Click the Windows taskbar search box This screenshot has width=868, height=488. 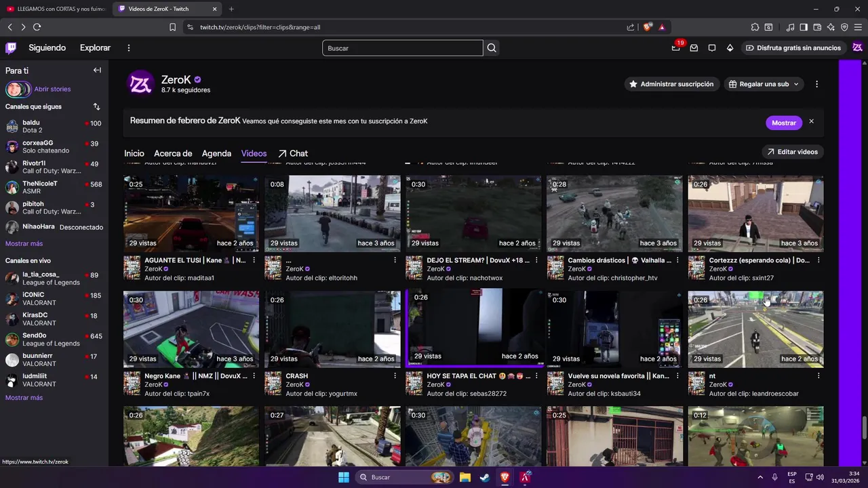(404, 477)
